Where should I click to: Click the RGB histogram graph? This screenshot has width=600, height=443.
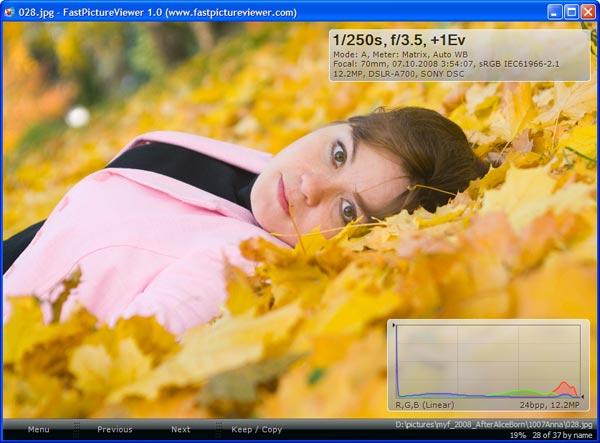pos(488,362)
